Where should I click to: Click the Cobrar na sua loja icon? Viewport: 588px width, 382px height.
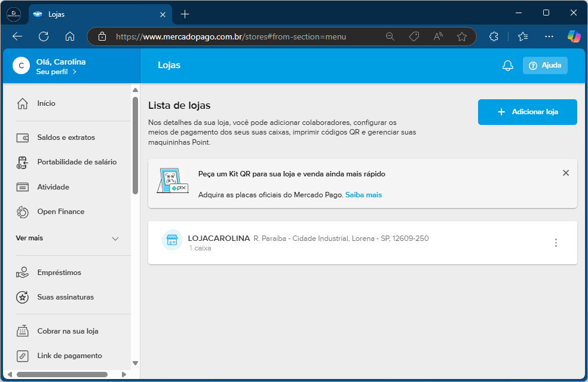(x=23, y=331)
